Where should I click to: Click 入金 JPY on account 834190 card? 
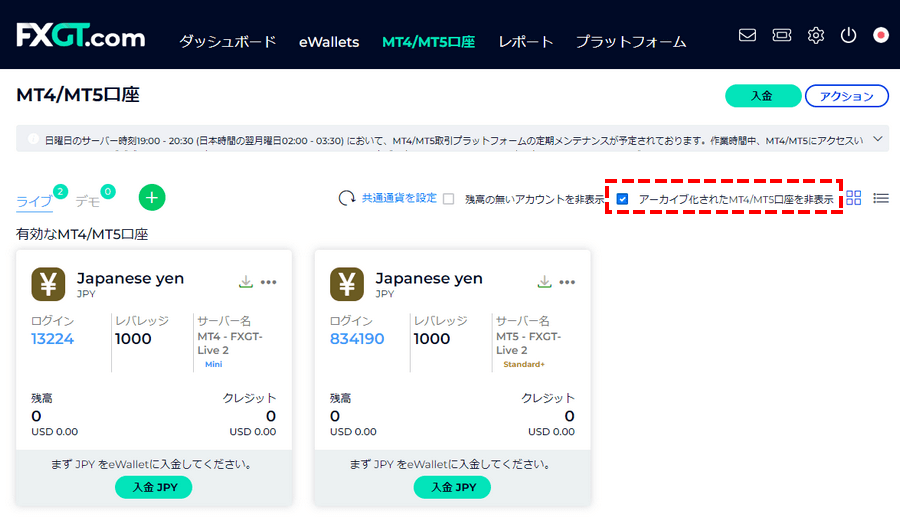(452, 487)
